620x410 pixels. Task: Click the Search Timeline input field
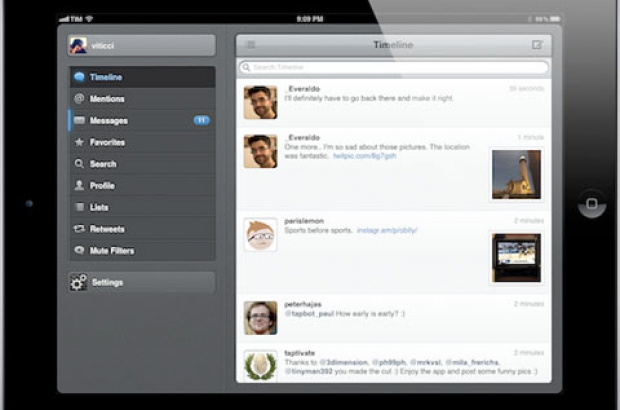(x=394, y=68)
